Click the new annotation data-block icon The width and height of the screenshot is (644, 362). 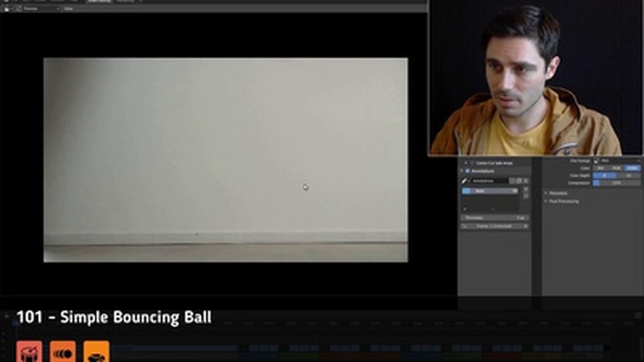click(519, 181)
